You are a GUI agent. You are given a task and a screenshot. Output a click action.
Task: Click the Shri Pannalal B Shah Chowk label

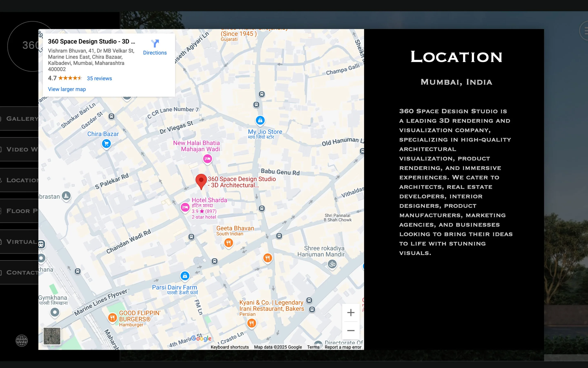click(x=337, y=218)
